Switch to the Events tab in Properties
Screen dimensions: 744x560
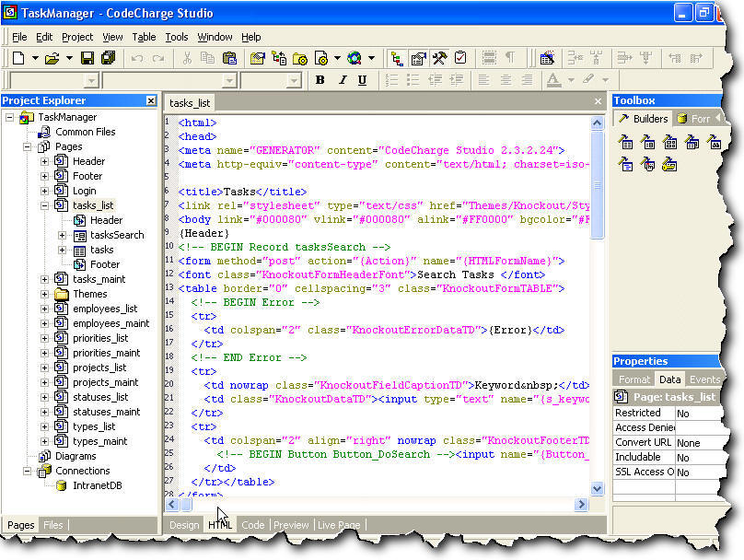pos(704,379)
